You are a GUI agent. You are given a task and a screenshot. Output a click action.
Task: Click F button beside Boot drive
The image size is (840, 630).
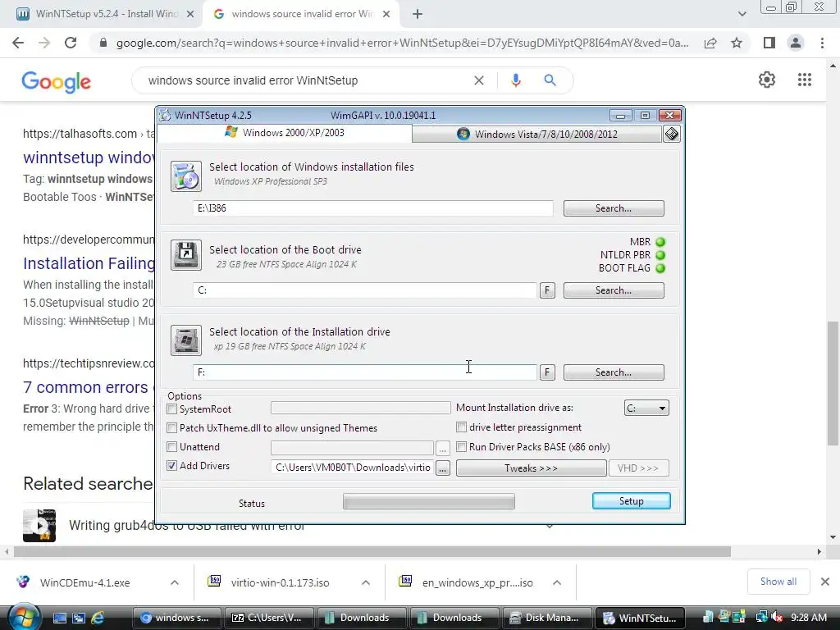click(x=547, y=290)
